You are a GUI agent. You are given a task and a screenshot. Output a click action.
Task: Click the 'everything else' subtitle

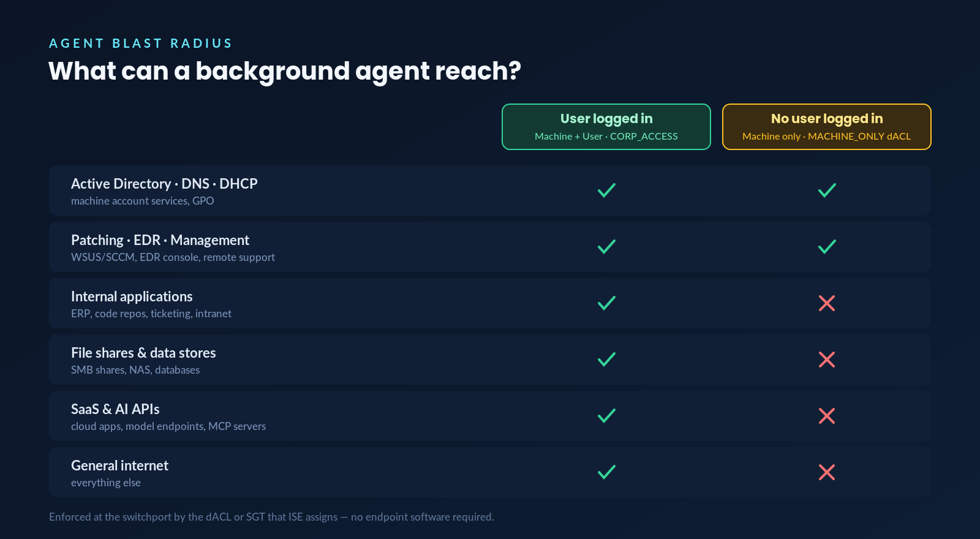[106, 483]
